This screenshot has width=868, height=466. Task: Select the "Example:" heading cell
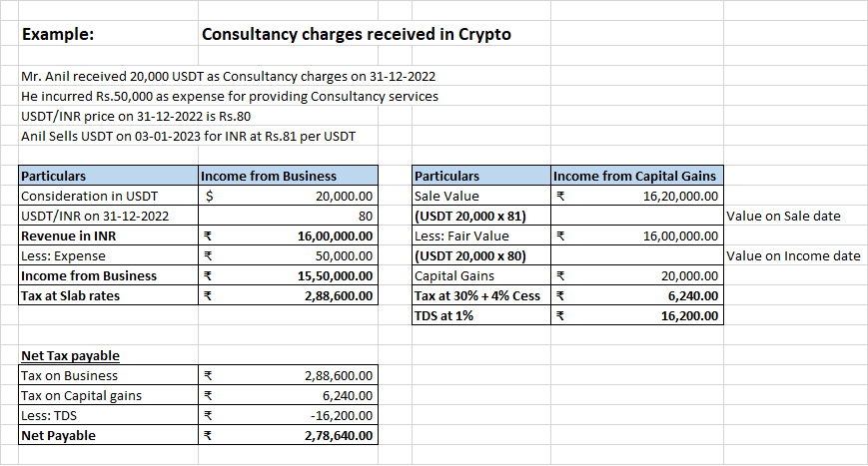pyautogui.click(x=58, y=34)
